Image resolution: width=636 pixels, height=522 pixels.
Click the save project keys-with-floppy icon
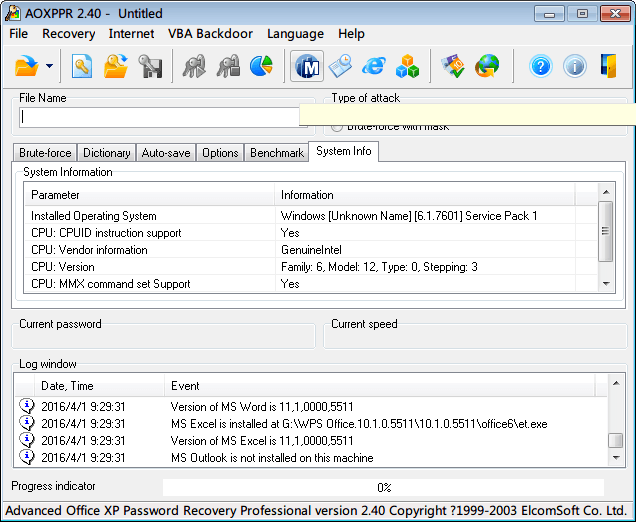click(150, 66)
